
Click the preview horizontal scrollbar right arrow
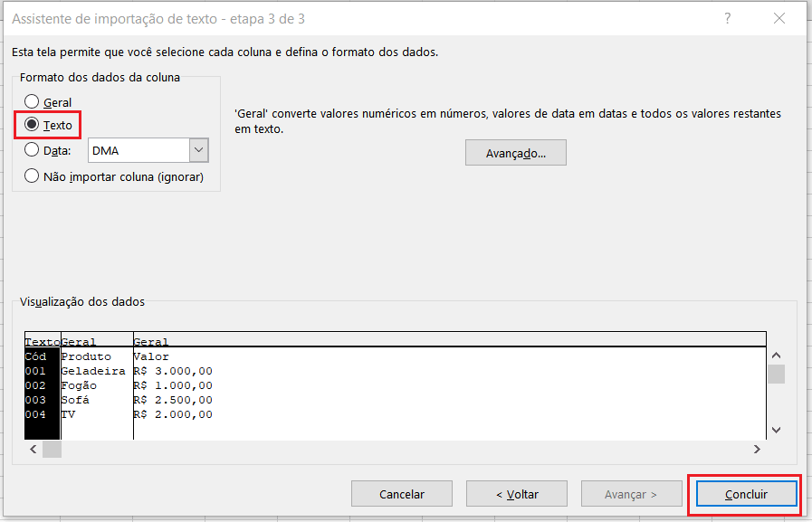(x=757, y=449)
